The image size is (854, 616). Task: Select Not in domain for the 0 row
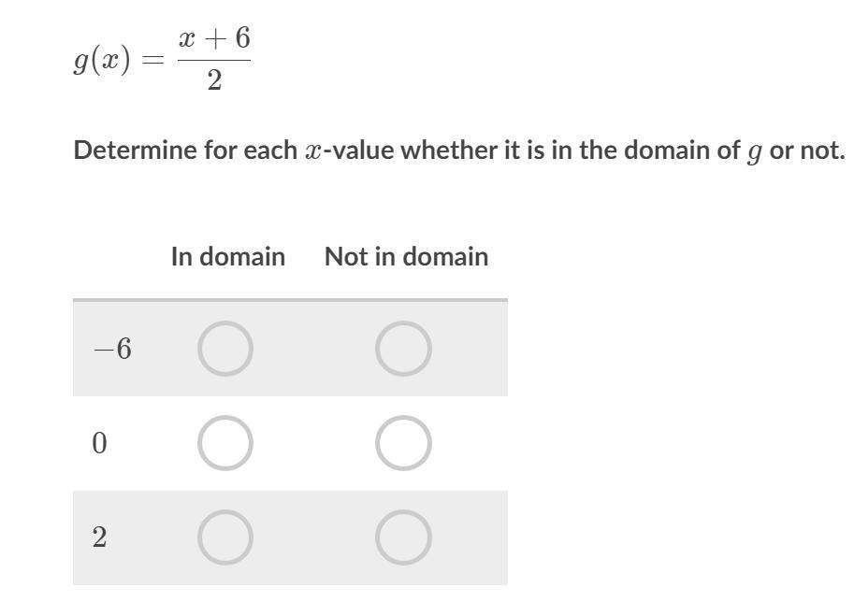click(403, 443)
